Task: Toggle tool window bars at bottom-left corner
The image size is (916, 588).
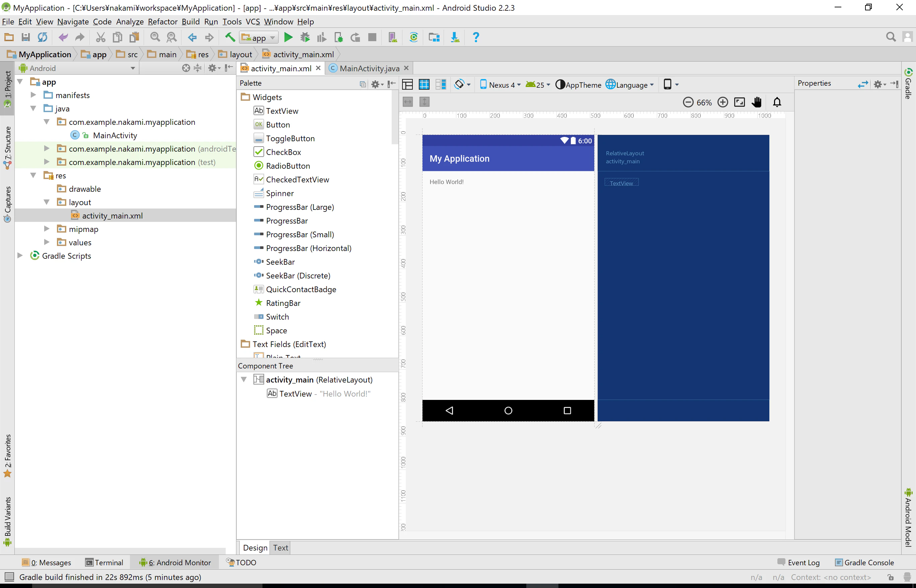Action: 9,577
